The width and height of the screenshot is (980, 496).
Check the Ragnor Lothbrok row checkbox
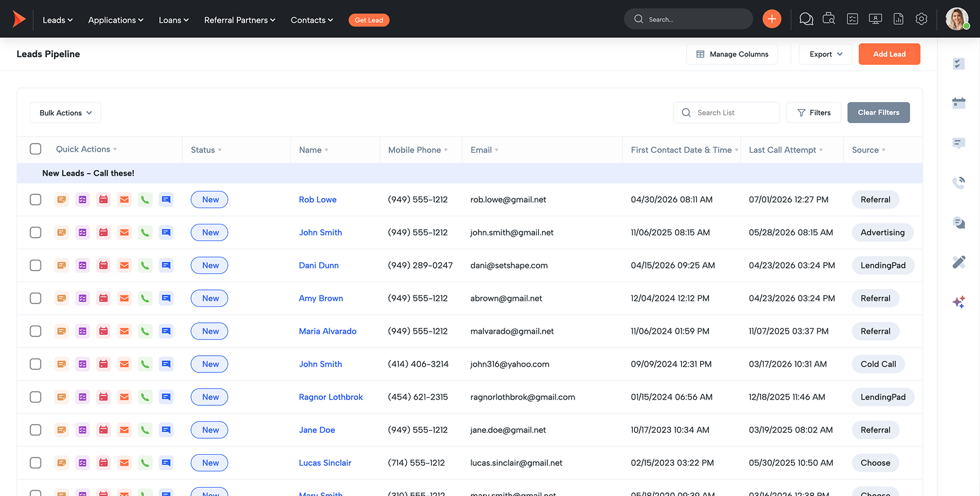tap(36, 397)
